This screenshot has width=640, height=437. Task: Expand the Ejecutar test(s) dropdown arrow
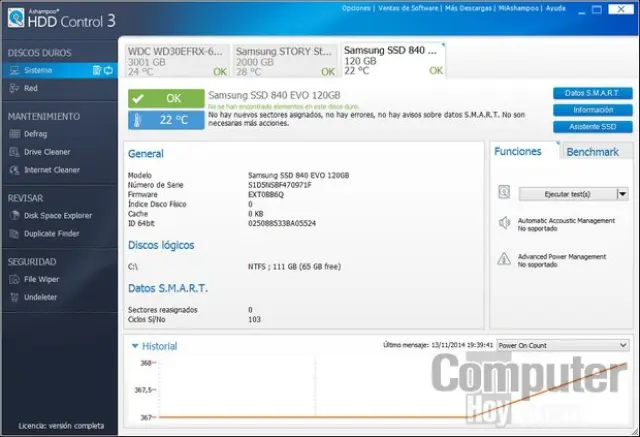(x=622, y=194)
